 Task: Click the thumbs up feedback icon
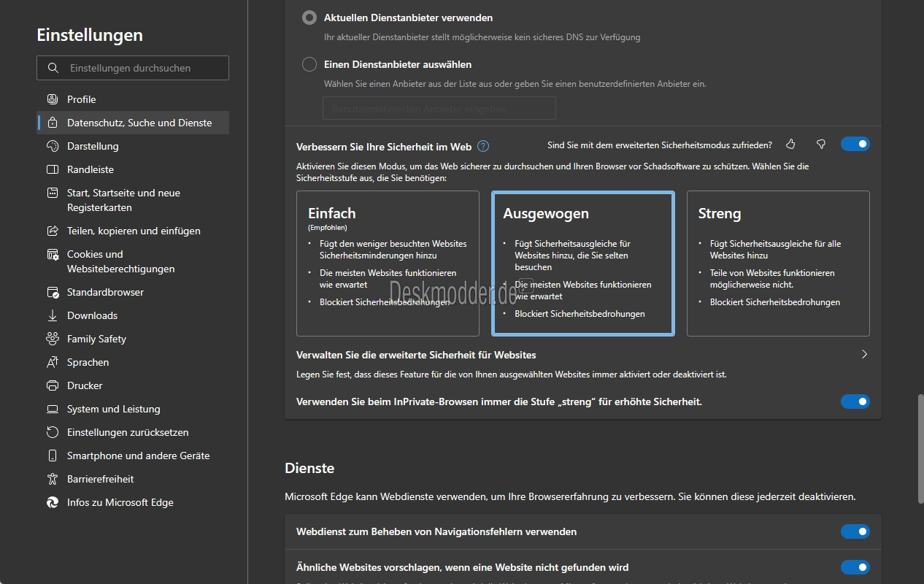pos(790,145)
